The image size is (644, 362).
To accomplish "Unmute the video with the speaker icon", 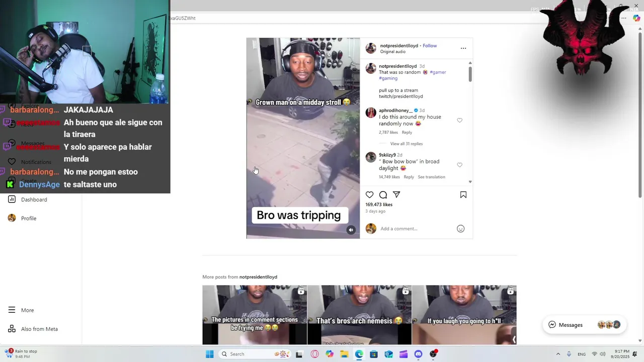I will (351, 230).
